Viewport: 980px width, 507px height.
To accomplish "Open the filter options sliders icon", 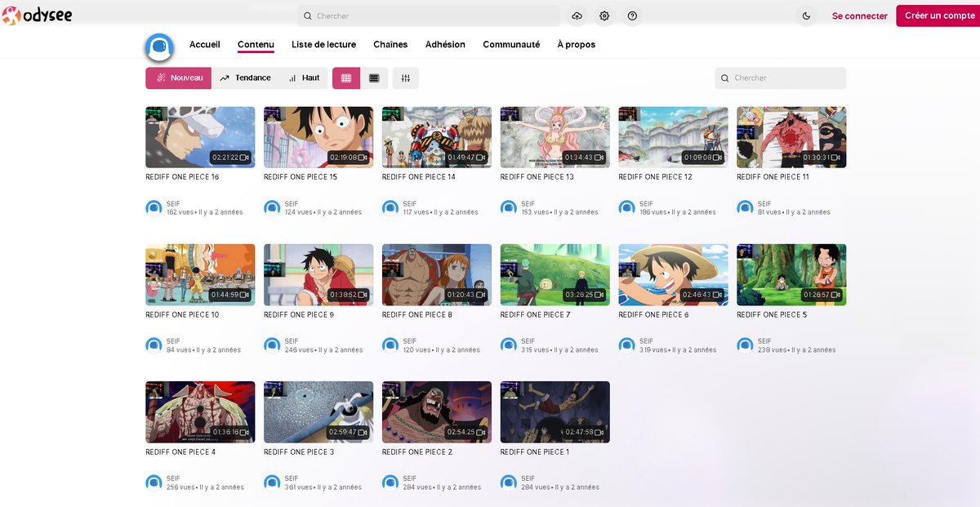I will point(406,78).
